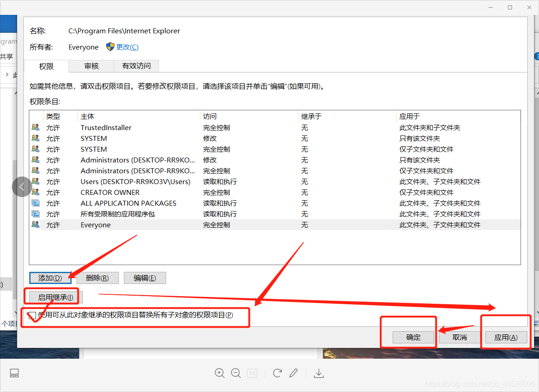Image resolution: width=539 pixels, height=392 pixels.
Task: Click the ALL APPLICATION PACKAGES row icon
Action: [x=36, y=203]
